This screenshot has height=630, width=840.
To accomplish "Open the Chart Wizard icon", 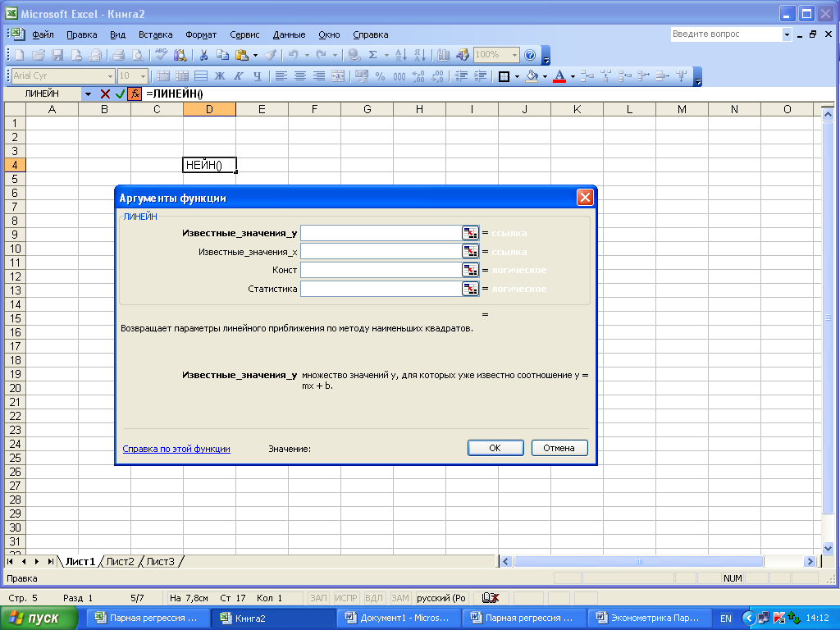I will (x=444, y=55).
